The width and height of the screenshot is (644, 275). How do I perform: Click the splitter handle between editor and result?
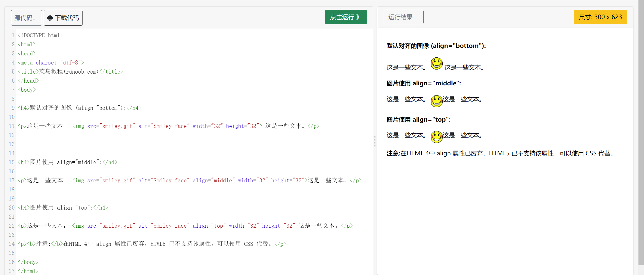pyautogui.click(x=375, y=142)
